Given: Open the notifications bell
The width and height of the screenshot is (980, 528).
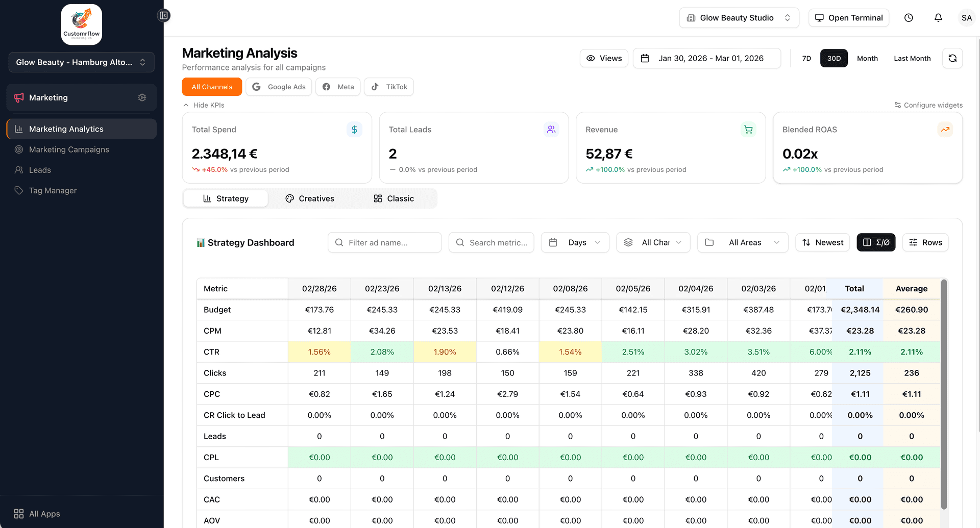Looking at the screenshot, I should [938, 18].
